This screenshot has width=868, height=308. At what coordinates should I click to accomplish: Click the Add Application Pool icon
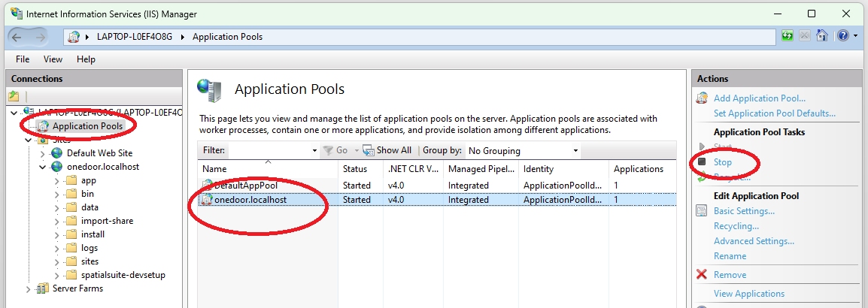click(702, 98)
